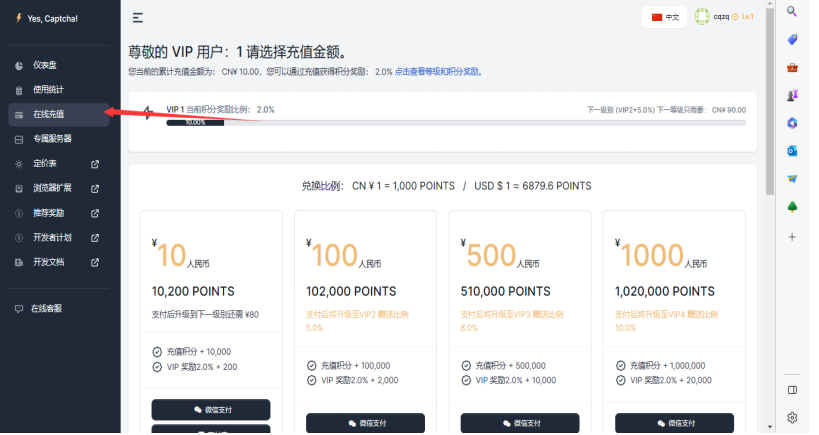Select 在线充值 online recharge menu item
The width and height of the screenshot is (819, 435).
[58, 114]
